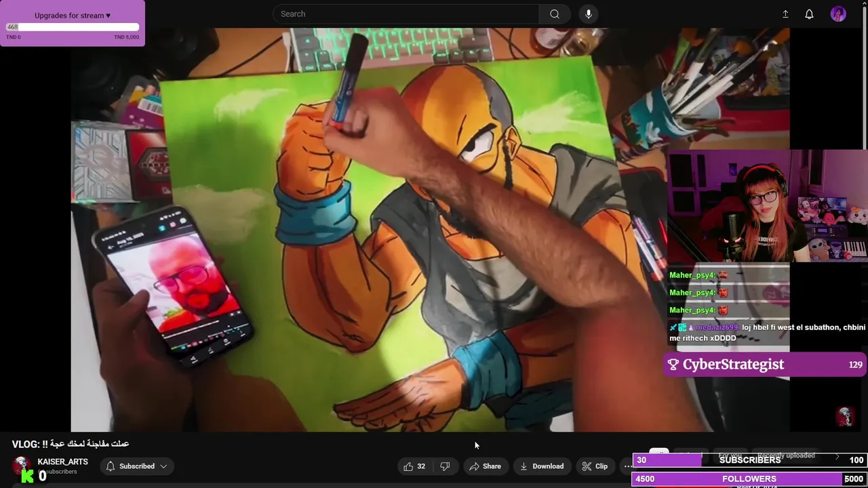Click the streamer webcam overlay
Viewport: 868px width, 488px height.
tap(767, 205)
